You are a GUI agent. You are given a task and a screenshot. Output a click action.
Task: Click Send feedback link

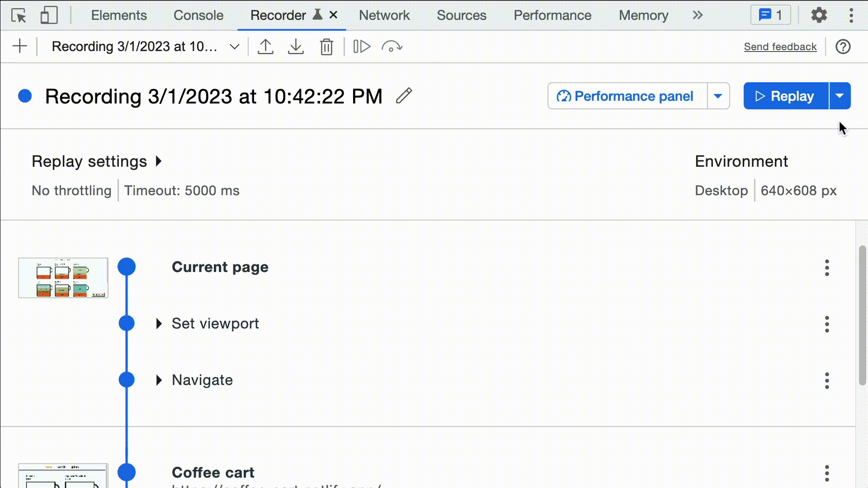click(x=780, y=47)
